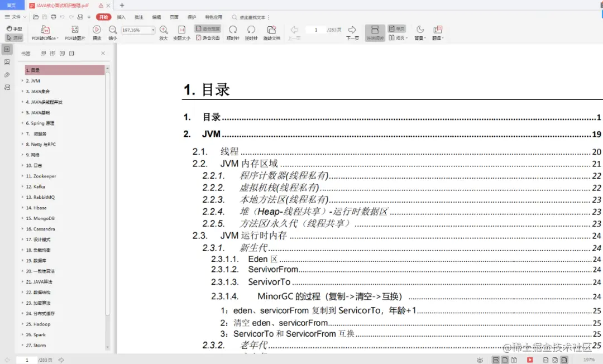Rotate the page clockwise with 顺时针
The width and height of the screenshot is (603, 364).
pyautogui.click(x=233, y=31)
